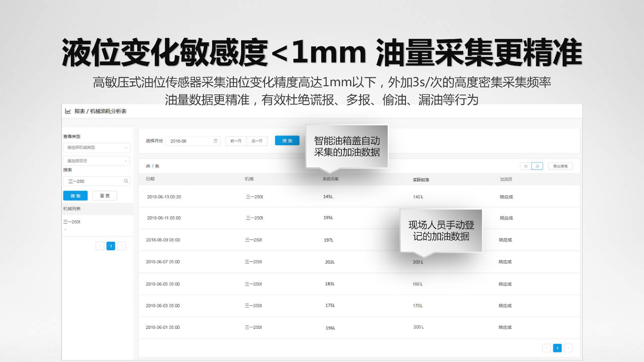Click the 140 L actual refuel value
Screen dimensions: 644x362
coord(418,197)
